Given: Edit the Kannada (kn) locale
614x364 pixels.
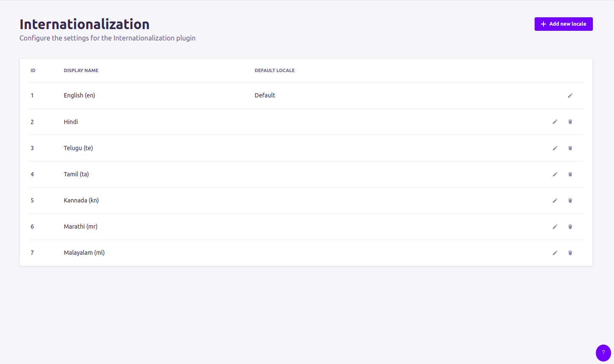Looking at the screenshot, I should (555, 200).
